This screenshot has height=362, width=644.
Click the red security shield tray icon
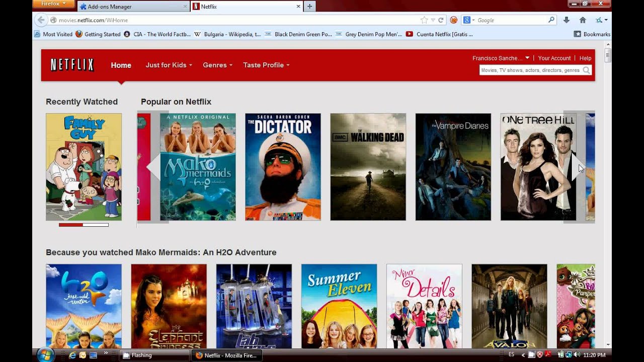point(540,355)
